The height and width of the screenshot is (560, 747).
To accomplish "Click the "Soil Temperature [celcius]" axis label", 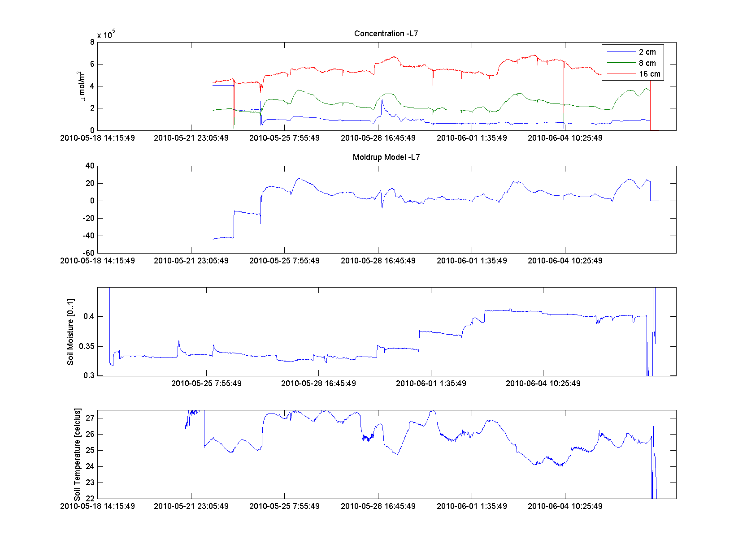I will coord(78,454).
